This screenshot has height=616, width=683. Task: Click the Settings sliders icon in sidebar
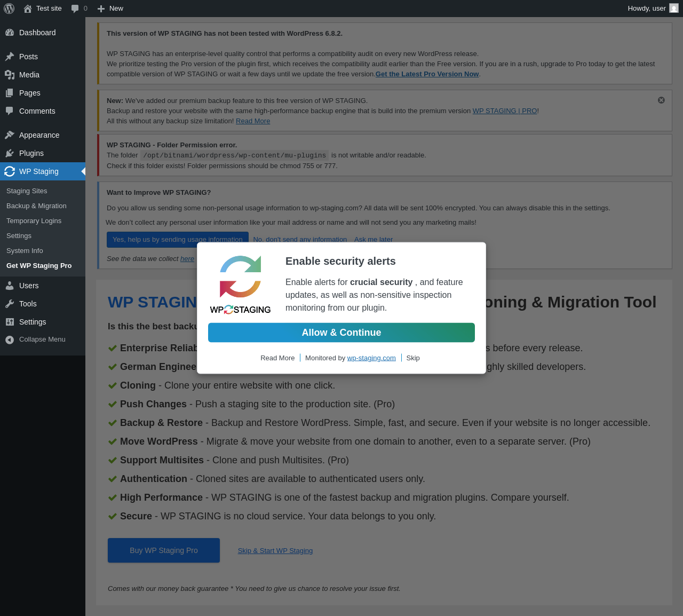tap(10, 322)
